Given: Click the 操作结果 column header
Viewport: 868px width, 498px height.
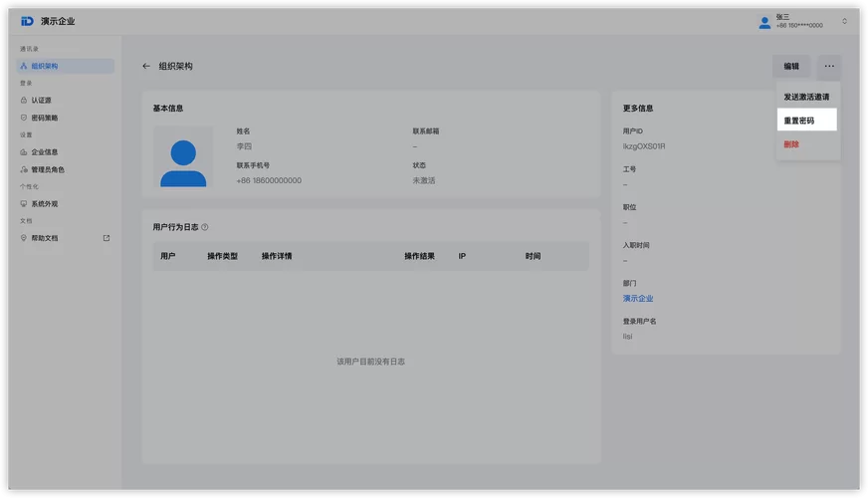Looking at the screenshot, I should [420, 256].
